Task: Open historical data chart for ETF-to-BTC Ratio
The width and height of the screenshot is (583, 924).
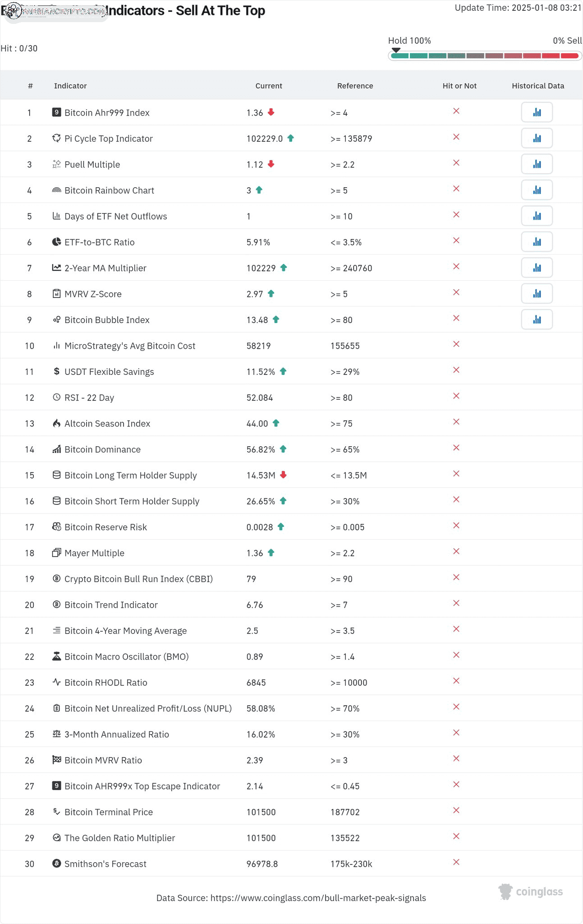Action: pos(537,242)
